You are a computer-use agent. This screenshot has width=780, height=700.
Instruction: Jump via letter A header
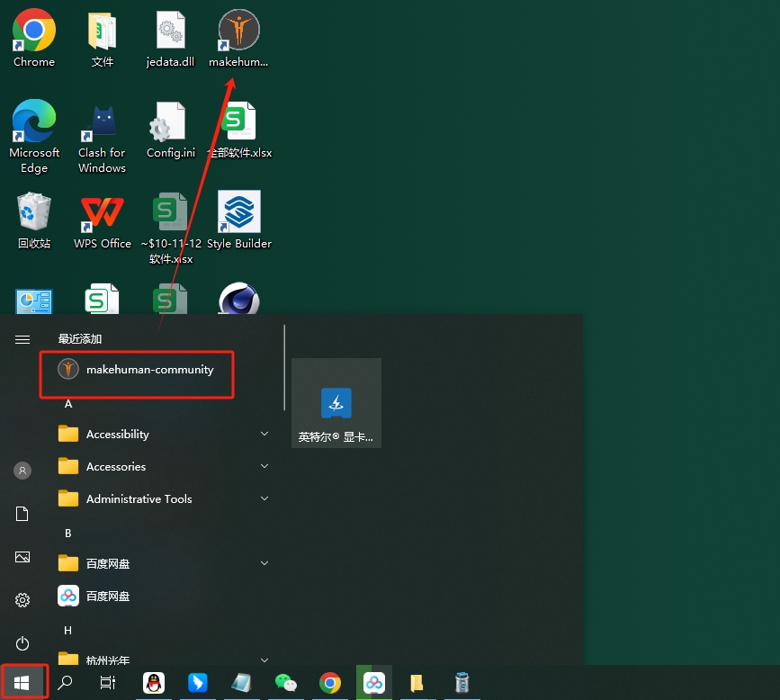(68, 404)
